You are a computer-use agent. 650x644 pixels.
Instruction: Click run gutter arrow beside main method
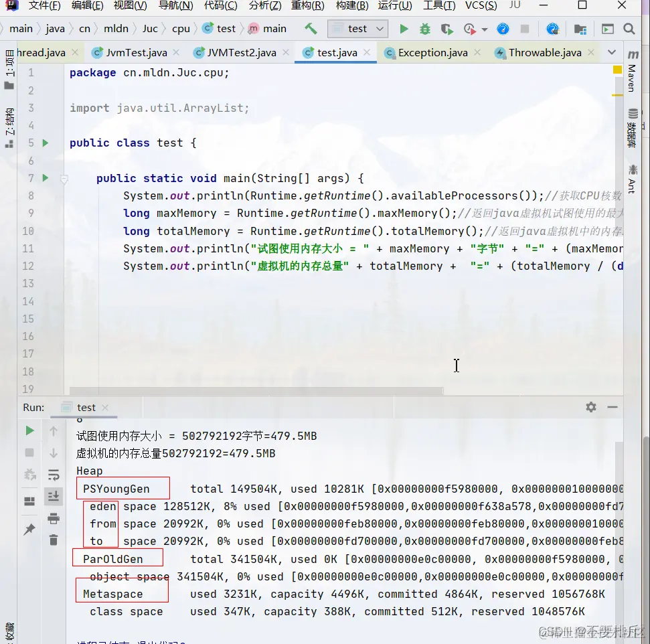46,178
